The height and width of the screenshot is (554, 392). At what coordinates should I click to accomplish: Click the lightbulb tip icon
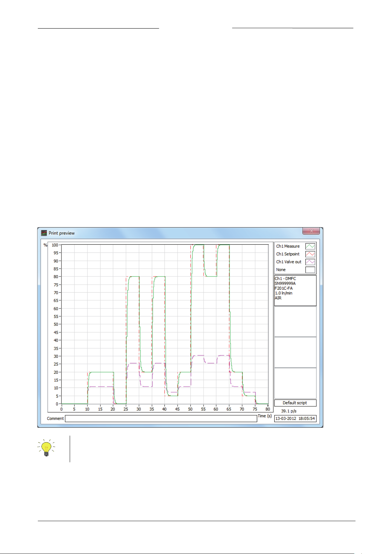coord(46,448)
